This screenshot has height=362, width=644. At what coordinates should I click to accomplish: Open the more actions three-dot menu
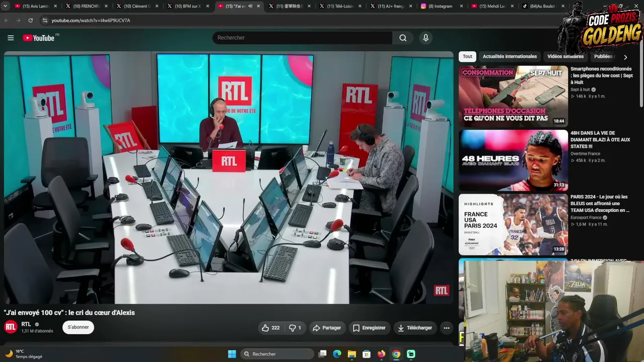point(446,328)
